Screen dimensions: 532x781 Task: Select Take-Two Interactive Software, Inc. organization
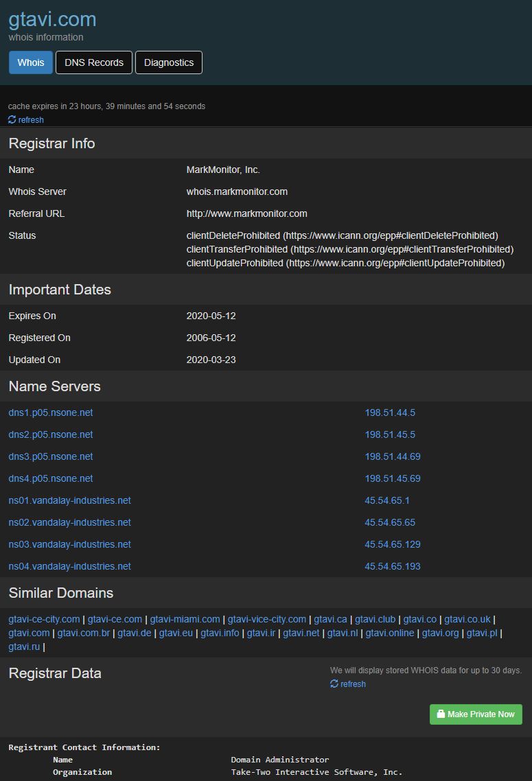[x=317, y=771]
